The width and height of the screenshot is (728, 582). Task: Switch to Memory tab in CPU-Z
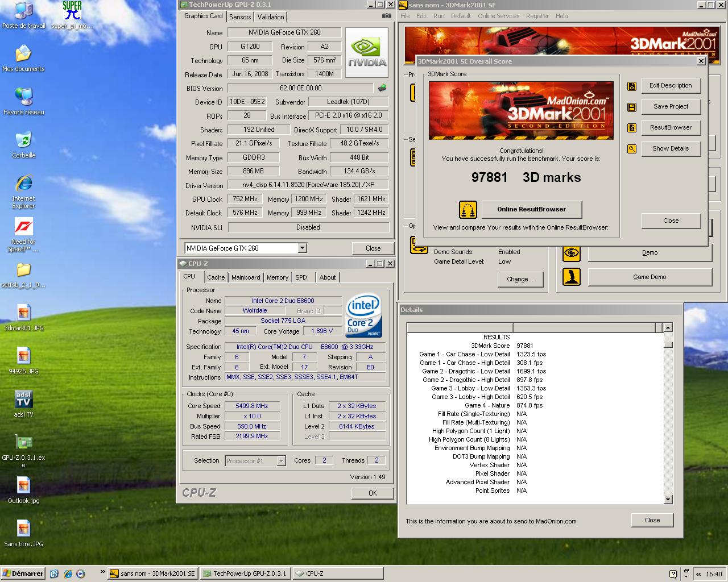(278, 277)
